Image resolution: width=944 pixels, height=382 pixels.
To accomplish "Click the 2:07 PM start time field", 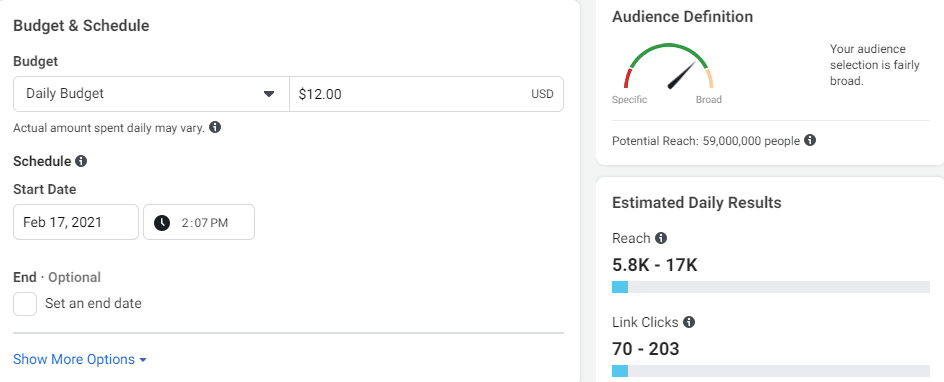I will click(x=199, y=223).
